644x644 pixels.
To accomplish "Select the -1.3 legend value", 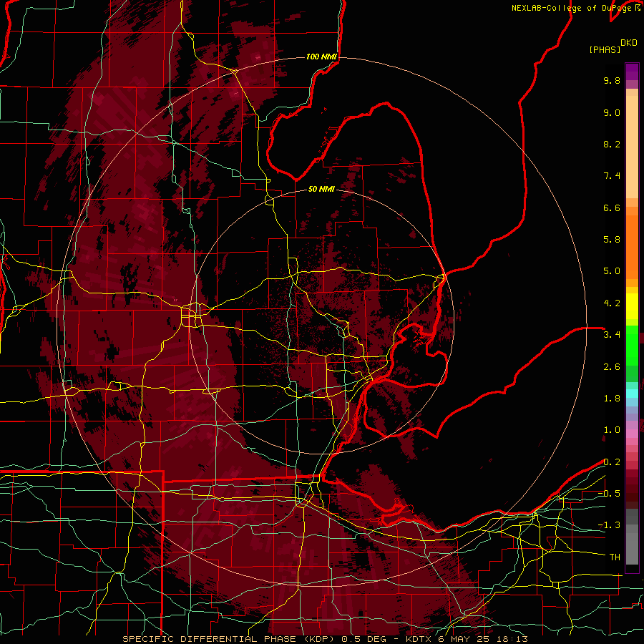I will click(609, 525).
